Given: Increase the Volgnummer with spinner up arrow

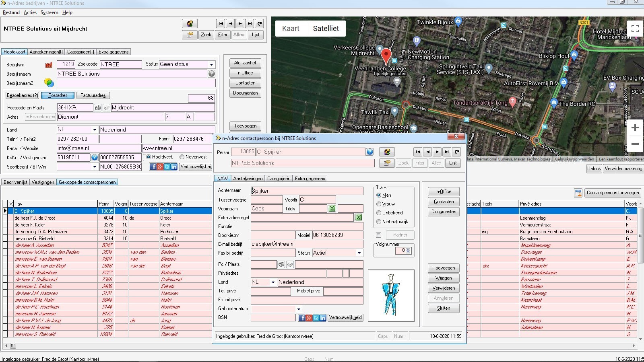Looking at the screenshot, I should point(408,249).
